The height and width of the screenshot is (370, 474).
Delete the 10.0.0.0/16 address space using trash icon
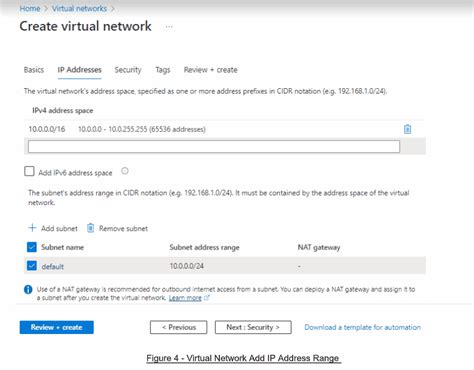point(407,129)
